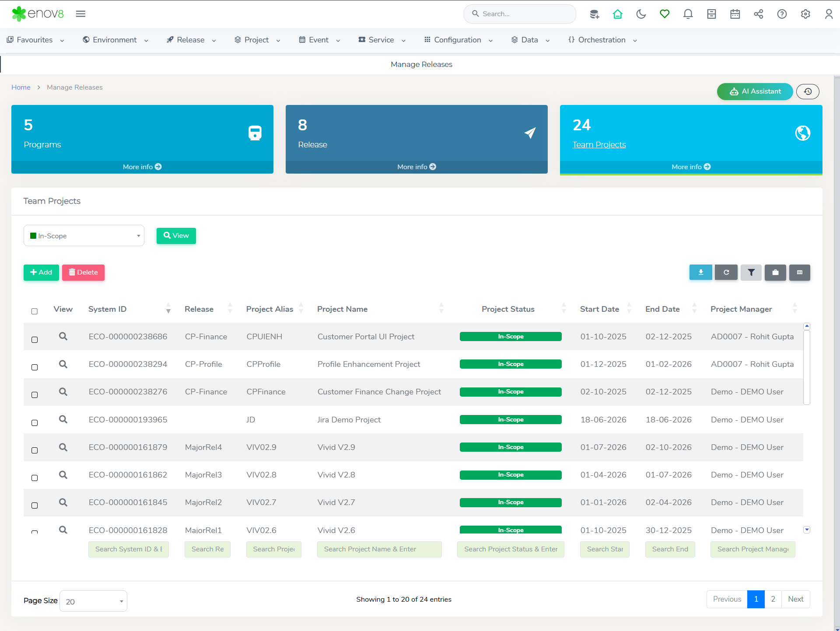
Task: Check the select-all header checkbox
Action: [x=35, y=311]
